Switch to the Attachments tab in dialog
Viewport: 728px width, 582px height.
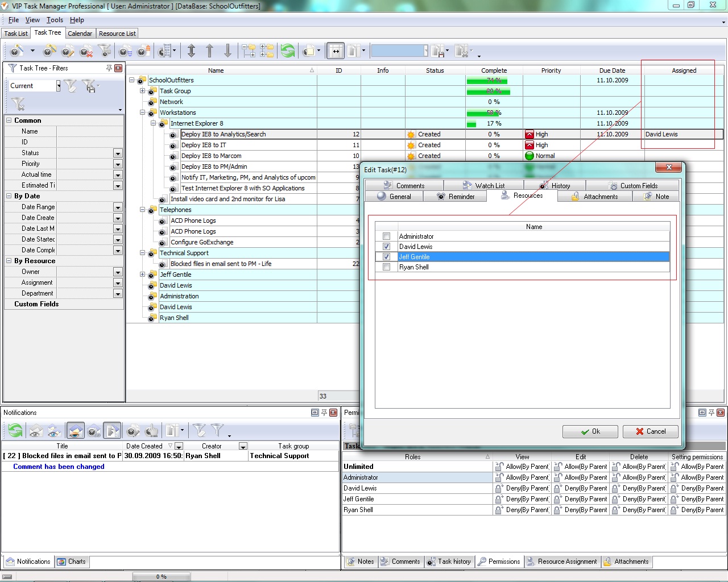(595, 197)
